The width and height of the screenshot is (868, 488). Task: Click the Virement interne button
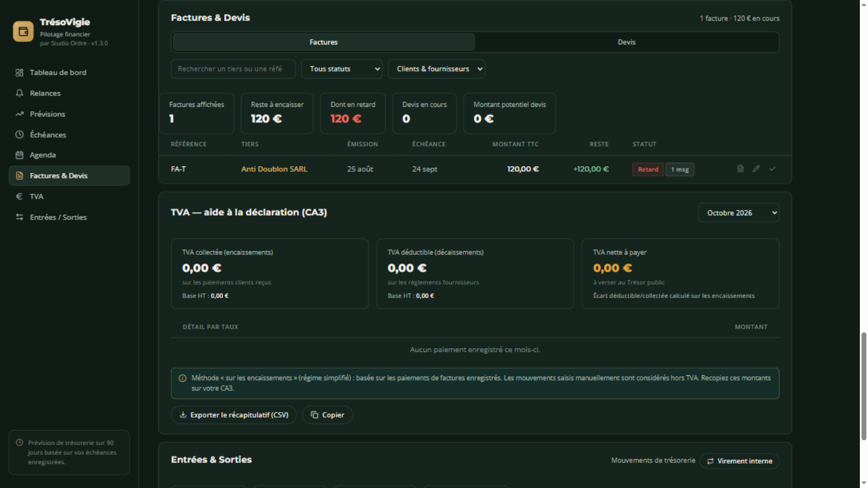pyautogui.click(x=740, y=461)
